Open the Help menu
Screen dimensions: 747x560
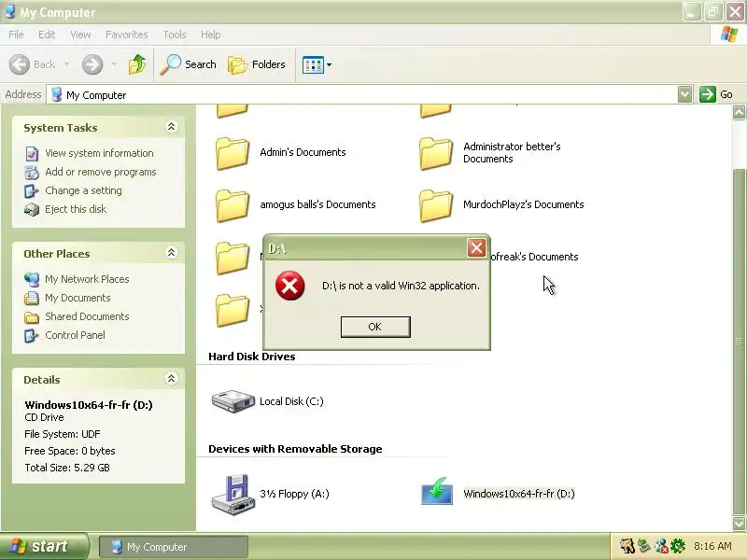[x=210, y=35]
